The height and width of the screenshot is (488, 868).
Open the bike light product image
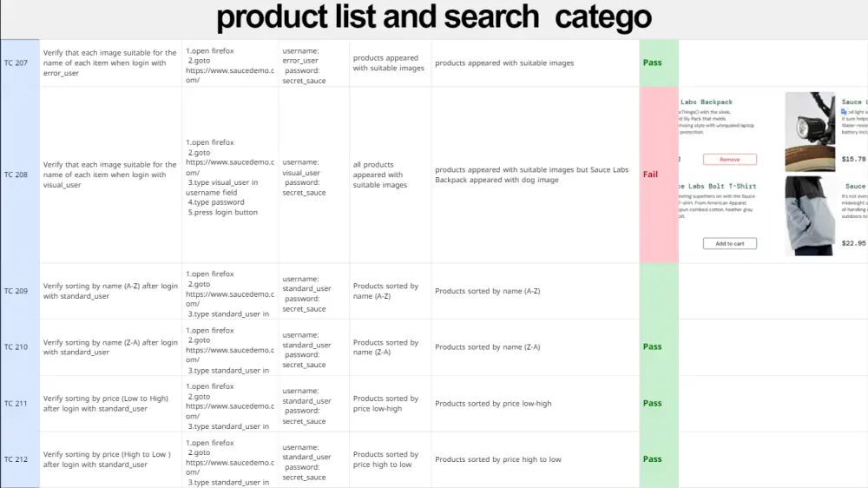[810, 131]
